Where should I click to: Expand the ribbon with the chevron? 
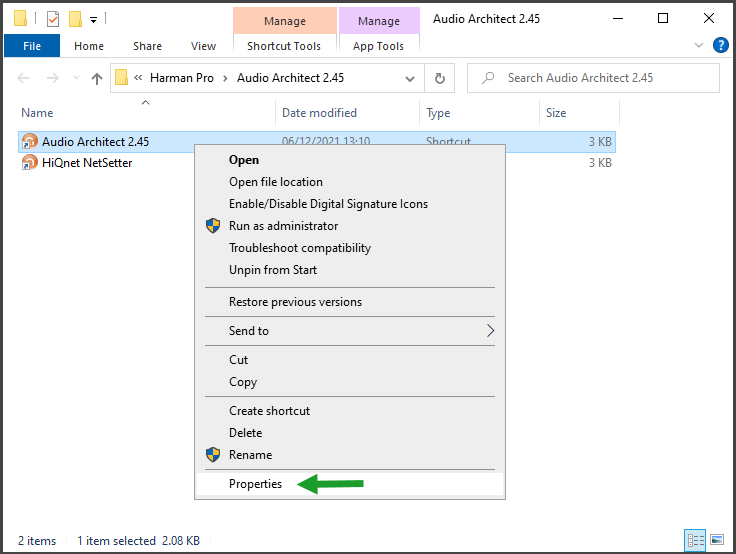point(699,46)
